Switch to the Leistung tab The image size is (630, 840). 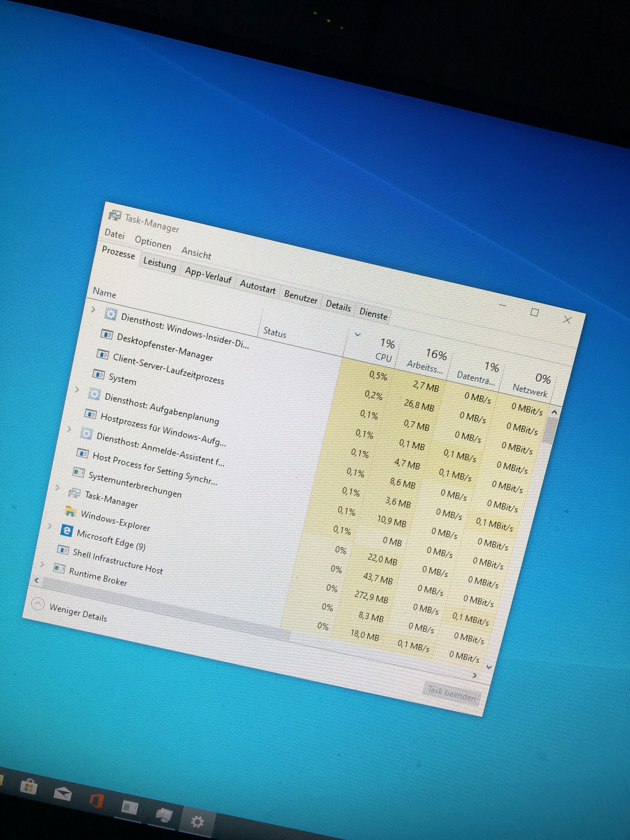pyautogui.click(x=160, y=264)
